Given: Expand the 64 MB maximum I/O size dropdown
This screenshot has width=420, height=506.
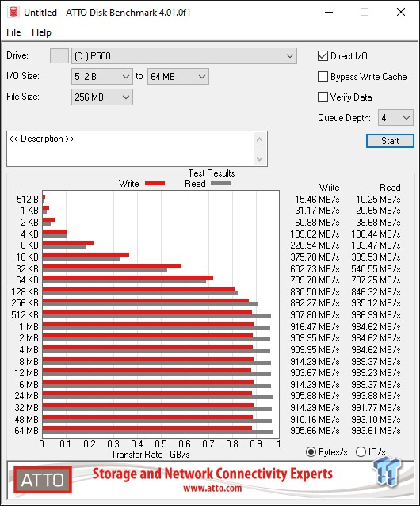Looking at the screenshot, I should pos(178,77).
